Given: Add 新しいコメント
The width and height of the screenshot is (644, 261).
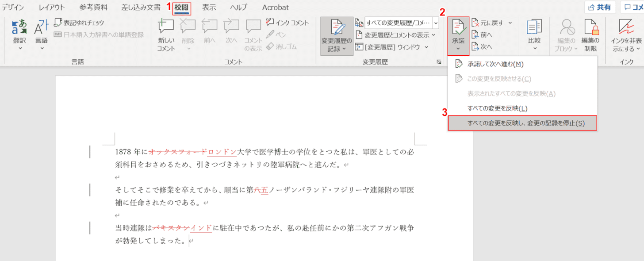Looking at the screenshot, I should point(166,35).
